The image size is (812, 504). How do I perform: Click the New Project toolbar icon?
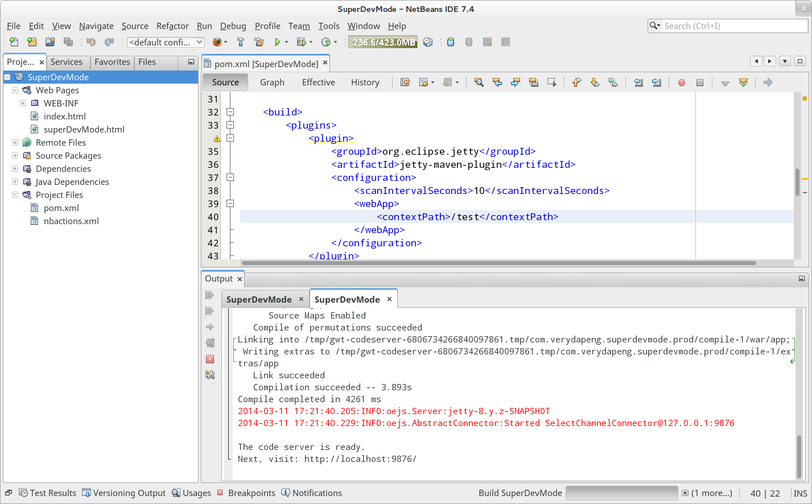(x=32, y=42)
